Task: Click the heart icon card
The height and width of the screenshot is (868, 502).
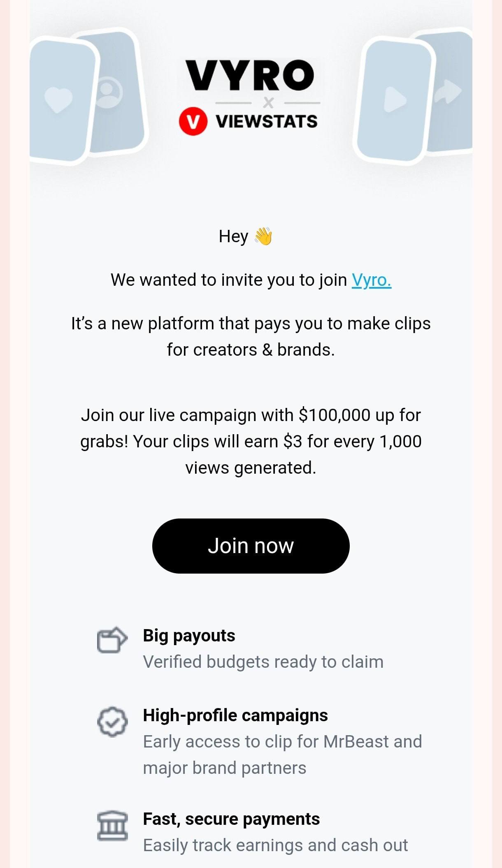Action: click(x=58, y=100)
